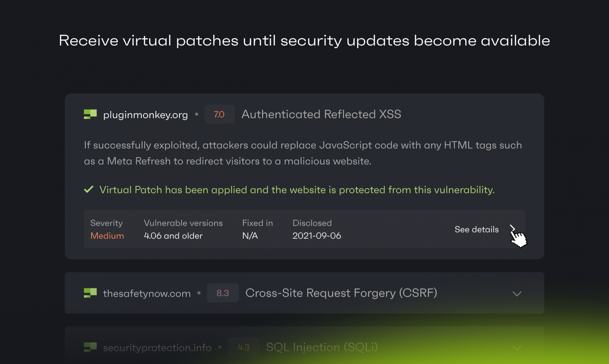Click the chevron arrow beside See details

[x=513, y=229]
